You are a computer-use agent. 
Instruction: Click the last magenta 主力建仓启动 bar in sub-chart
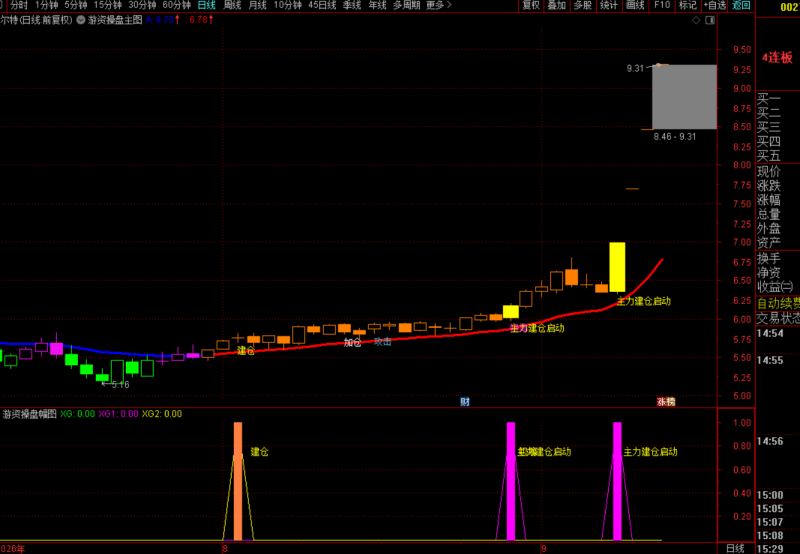click(617, 481)
